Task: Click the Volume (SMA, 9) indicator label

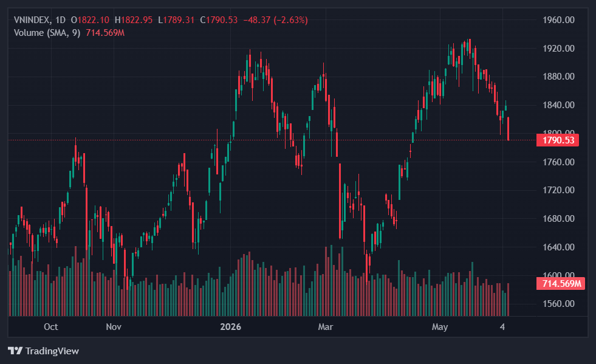Action: pyautogui.click(x=47, y=33)
